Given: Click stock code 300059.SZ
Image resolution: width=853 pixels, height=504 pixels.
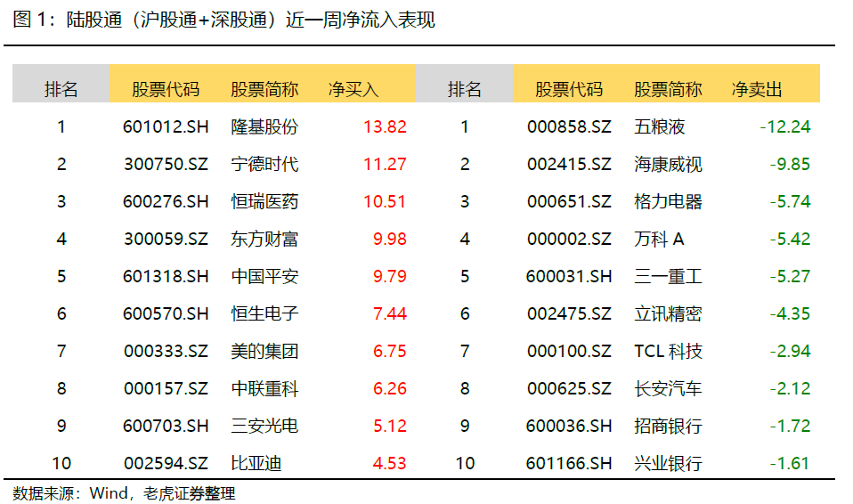Looking at the screenshot, I should click(166, 239).
